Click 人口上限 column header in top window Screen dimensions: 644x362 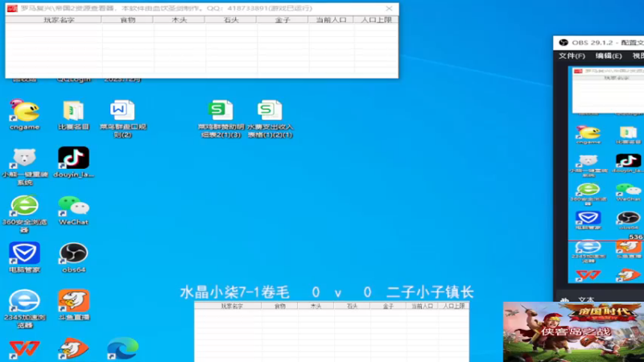(376, 19)
